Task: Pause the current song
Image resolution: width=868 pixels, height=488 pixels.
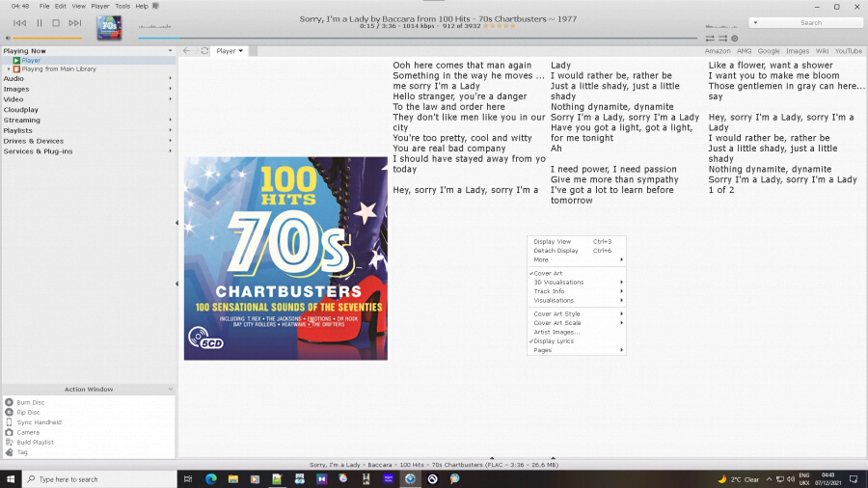Action: pos(40,23)
